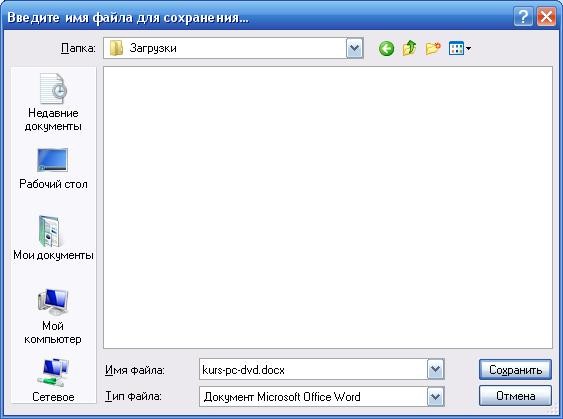Image resolution: width=563 pixels, height=419 pixels.
Task: Close the save dialog window
Action: [546, 17]
